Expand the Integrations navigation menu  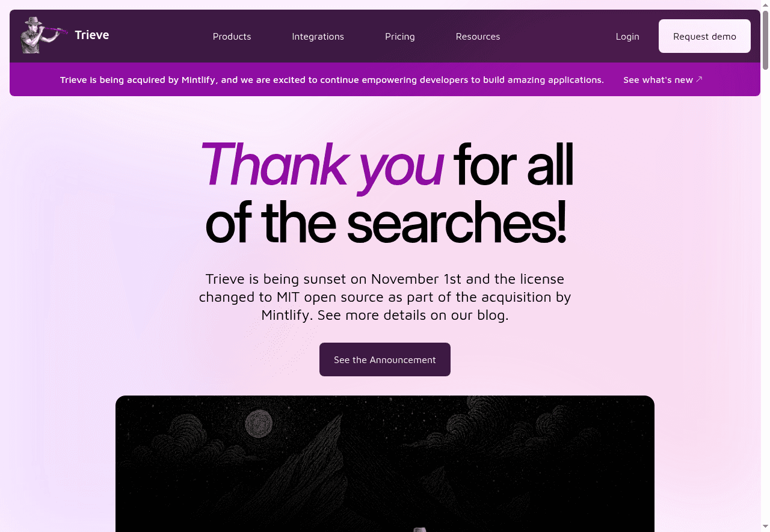pyautogui.click(x=318, y=37)
